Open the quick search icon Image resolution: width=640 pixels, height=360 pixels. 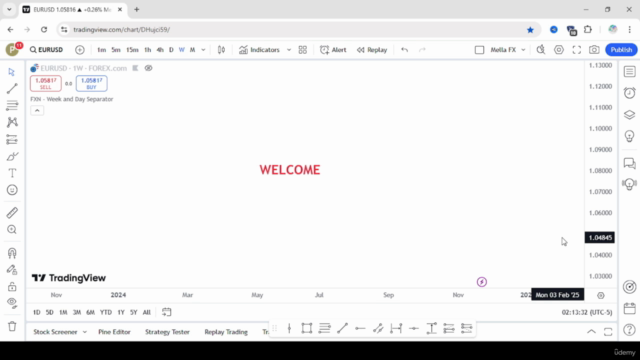541,50
